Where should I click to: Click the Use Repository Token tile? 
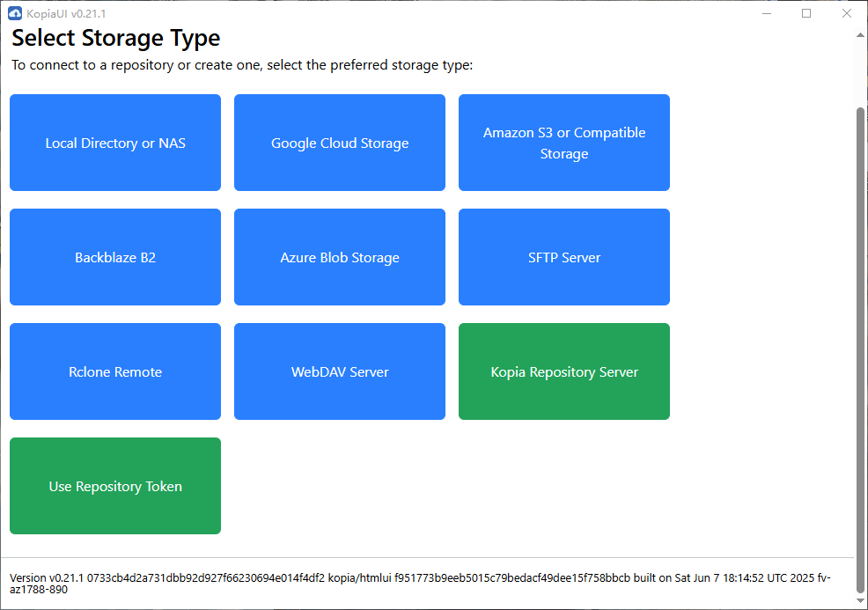[115, 486]
